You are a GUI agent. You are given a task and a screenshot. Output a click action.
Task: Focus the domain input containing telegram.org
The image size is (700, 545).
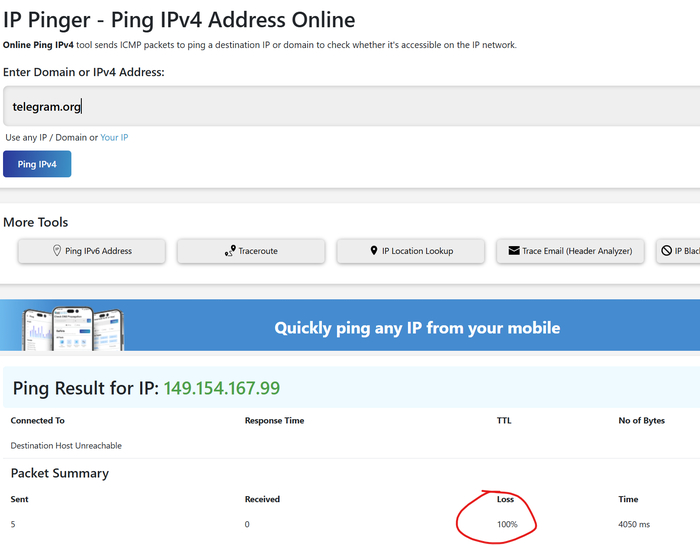351,106
